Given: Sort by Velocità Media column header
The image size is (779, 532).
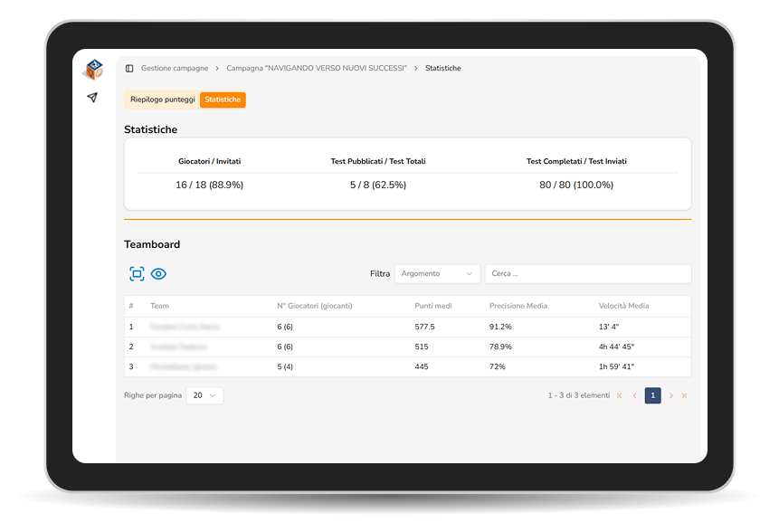Looking at the screenshot, I should 623,306.
